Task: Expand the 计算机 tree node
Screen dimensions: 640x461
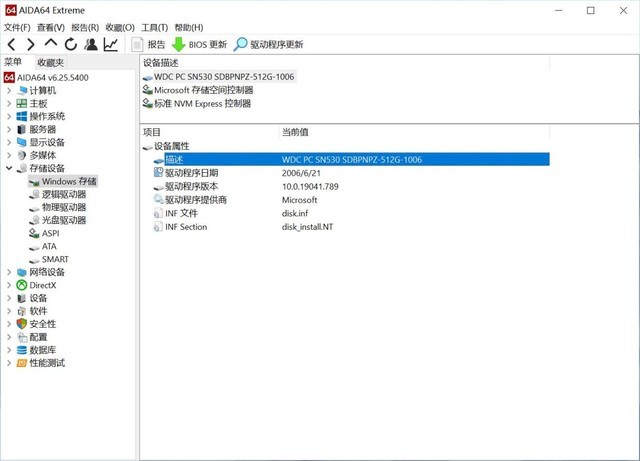Action: [9, 91]
